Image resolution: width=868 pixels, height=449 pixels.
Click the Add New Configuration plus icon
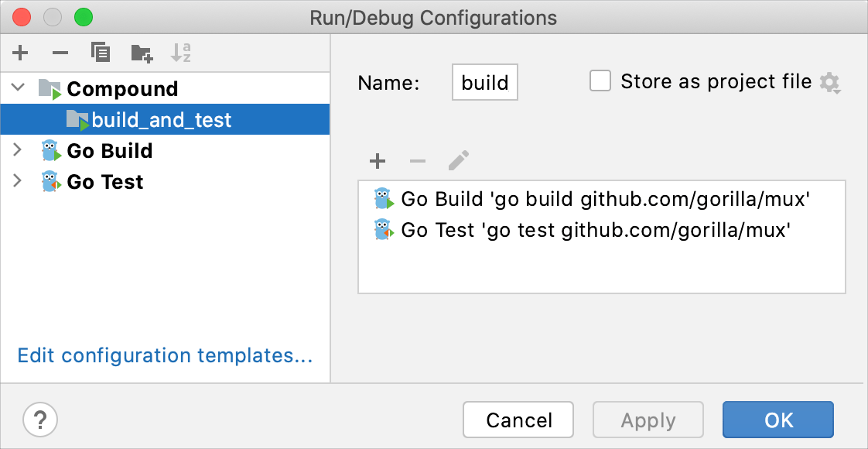[20, 53]
